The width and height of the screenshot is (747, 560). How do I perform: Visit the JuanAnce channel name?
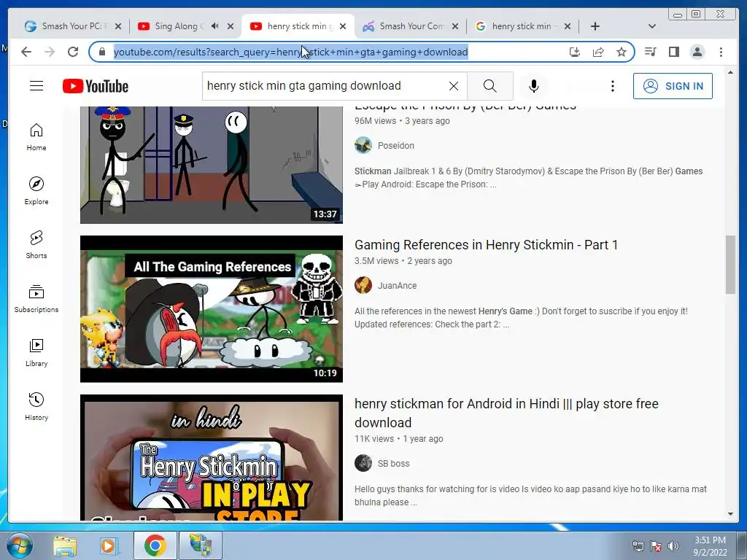[398, 286]
